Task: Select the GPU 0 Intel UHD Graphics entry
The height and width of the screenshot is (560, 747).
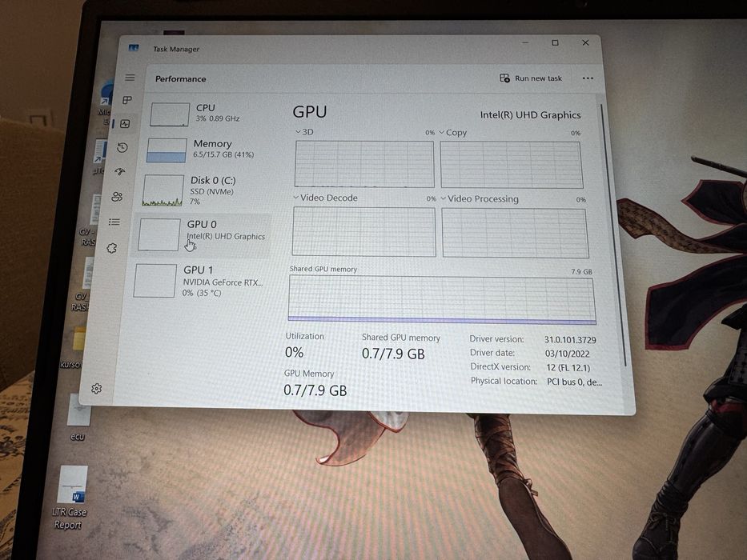Action: pos(202,234)
